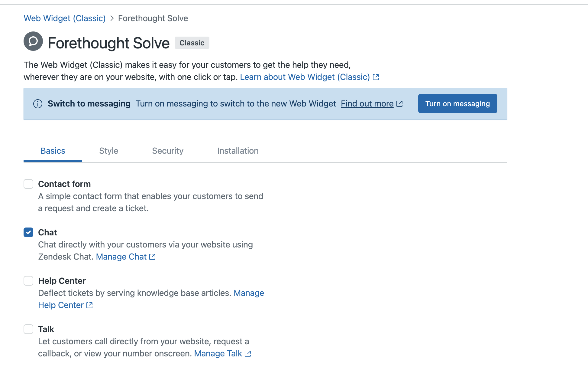Go to Web Widget (Classic) breadcrumb

(65, 18)
